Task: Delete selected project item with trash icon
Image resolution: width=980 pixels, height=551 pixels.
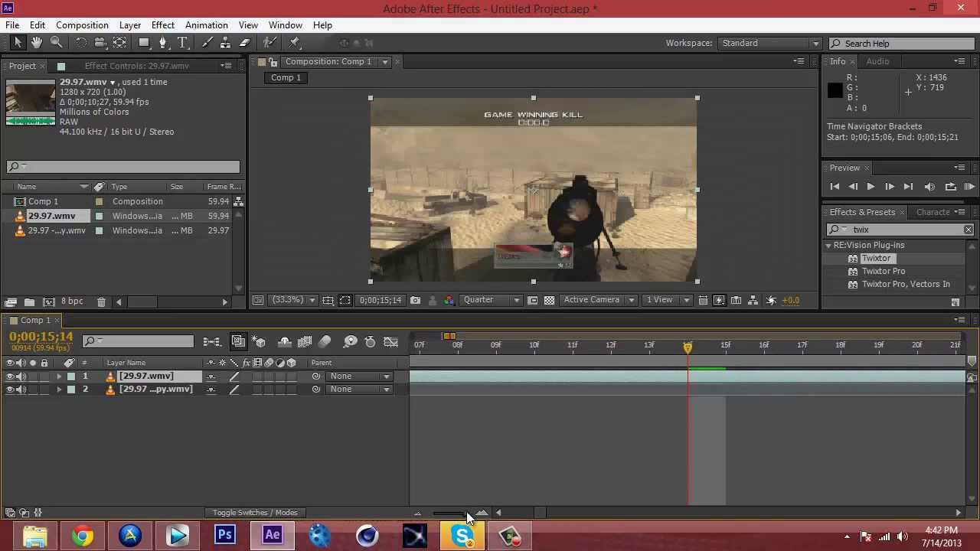Action: point(101,302)
